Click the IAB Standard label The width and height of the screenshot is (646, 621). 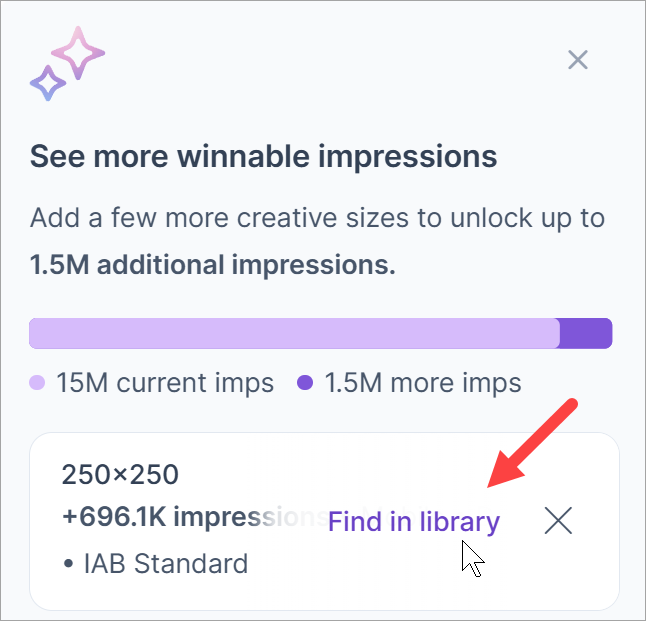click(164, 563)
